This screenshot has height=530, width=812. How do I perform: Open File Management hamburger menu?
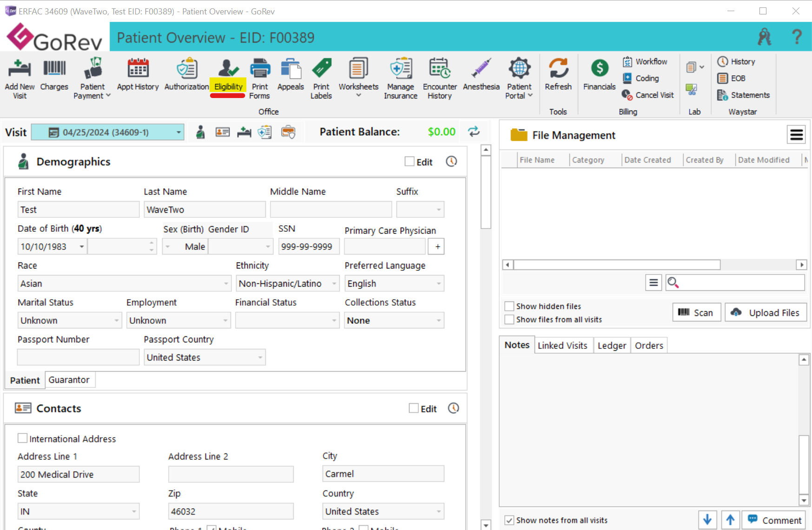(796, 135)
